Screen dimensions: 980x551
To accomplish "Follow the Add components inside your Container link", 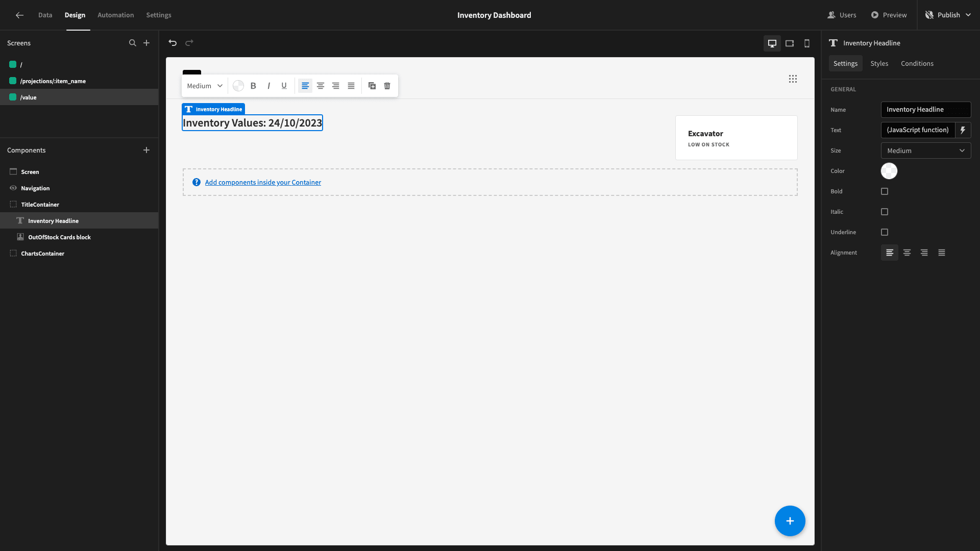I will [263, 182].
